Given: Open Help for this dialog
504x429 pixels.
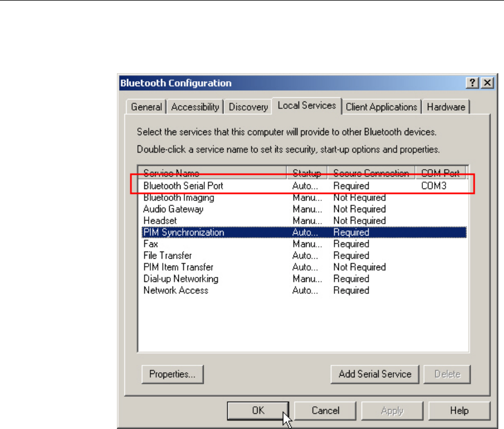Looking at the screenshot, I should click(x=459, y=411).
